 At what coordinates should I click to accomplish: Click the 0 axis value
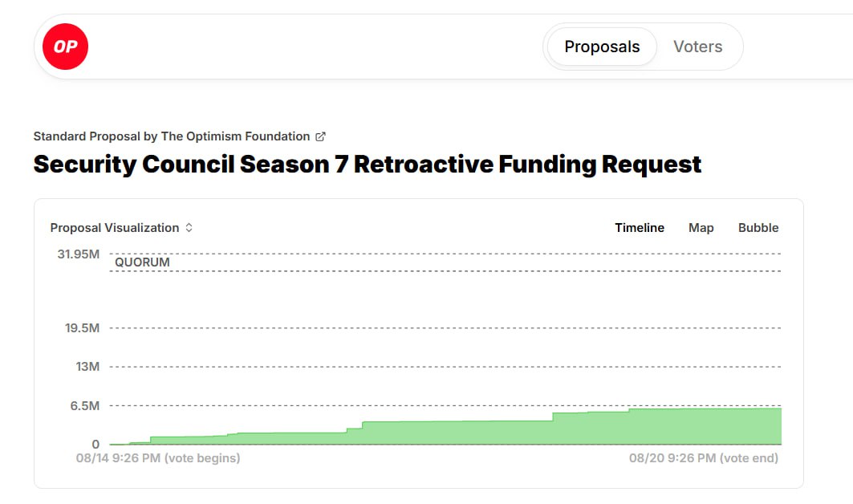click(x=95, y=445)
